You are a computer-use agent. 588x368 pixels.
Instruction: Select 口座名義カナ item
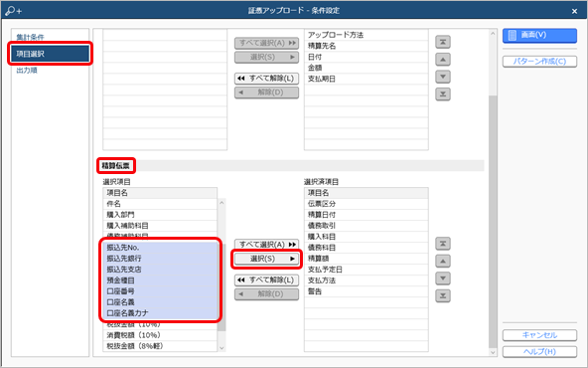pyautogui.click(x=160, y=312)
